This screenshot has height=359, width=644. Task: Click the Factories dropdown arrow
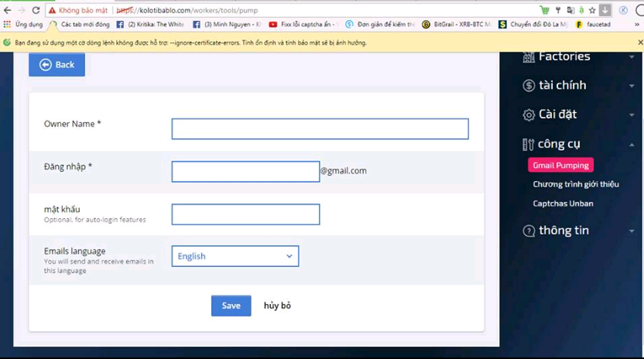632,56
